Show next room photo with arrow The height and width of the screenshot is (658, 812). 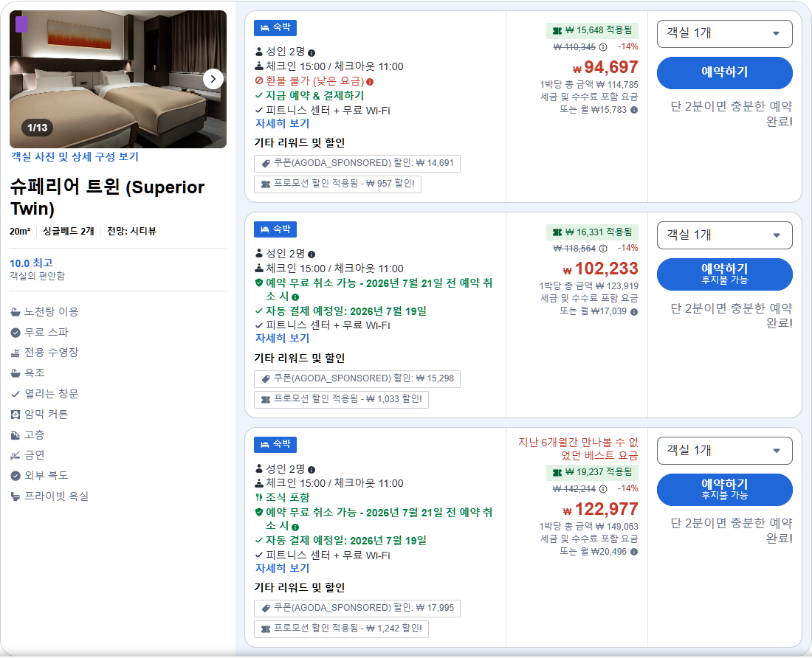point(213,79)
